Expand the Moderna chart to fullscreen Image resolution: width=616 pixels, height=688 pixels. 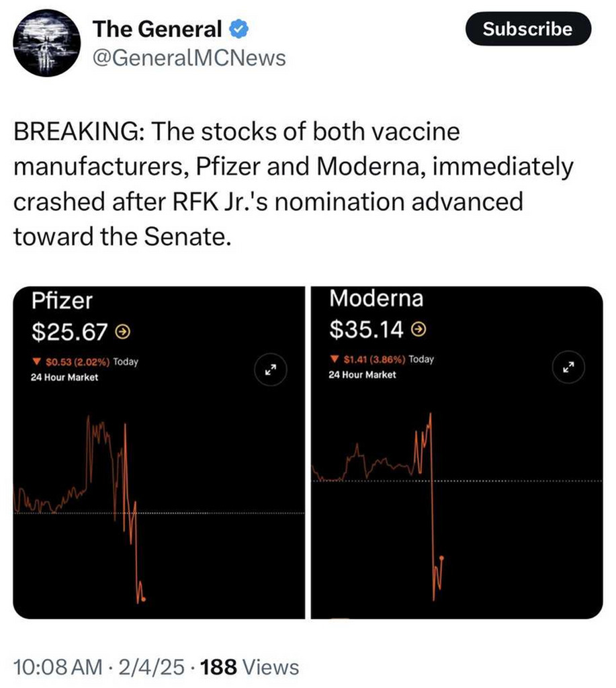(568, 367)
